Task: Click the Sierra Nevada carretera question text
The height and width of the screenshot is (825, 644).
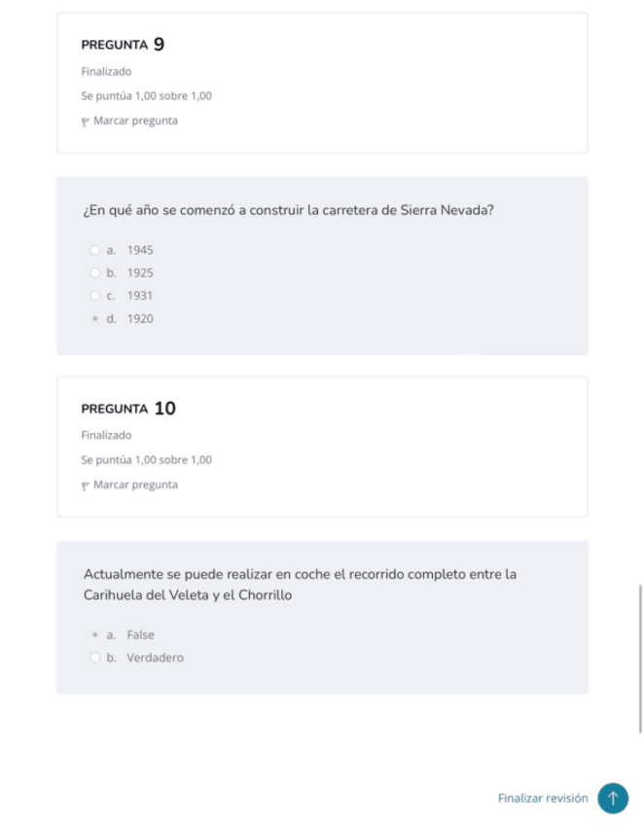Action: coord(289,210)
